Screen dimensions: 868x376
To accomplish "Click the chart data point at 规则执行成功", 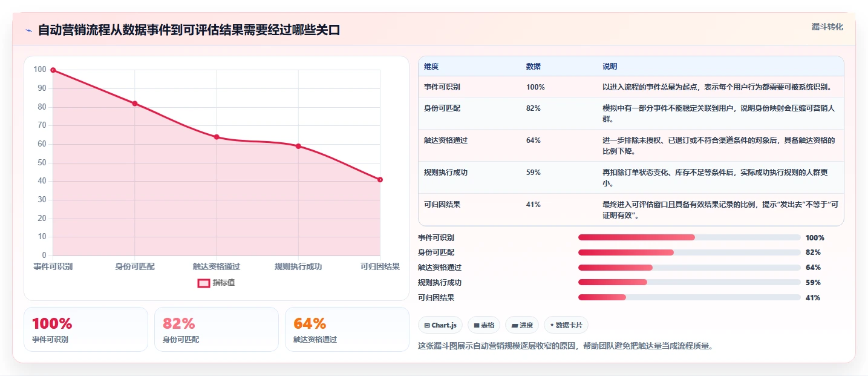I will point(298,146).
